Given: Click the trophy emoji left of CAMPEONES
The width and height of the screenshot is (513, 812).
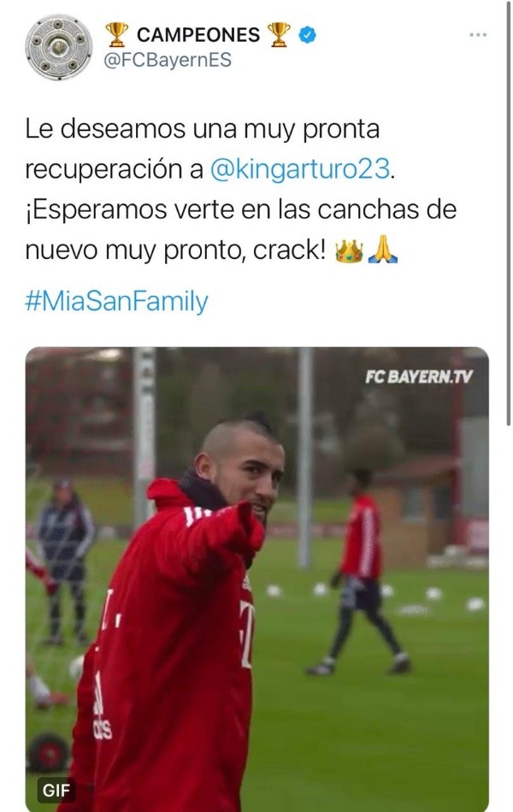Looking at the screenshot, I should (116, 35).
